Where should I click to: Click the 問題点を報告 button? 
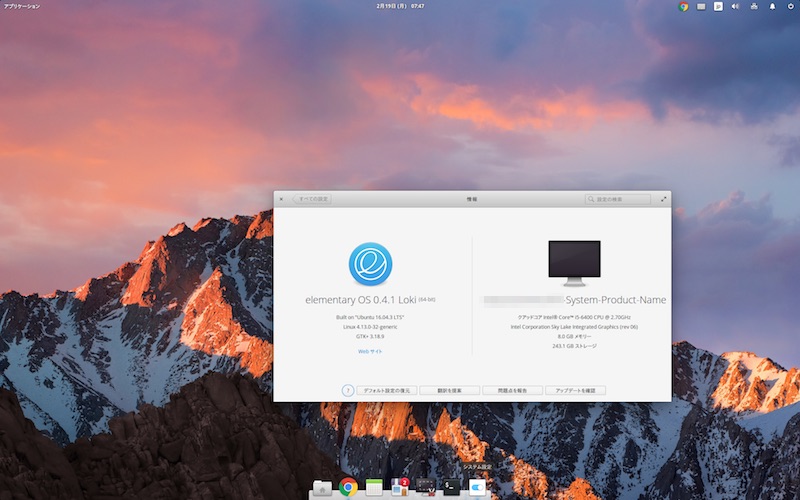click(x=512, y=390)
